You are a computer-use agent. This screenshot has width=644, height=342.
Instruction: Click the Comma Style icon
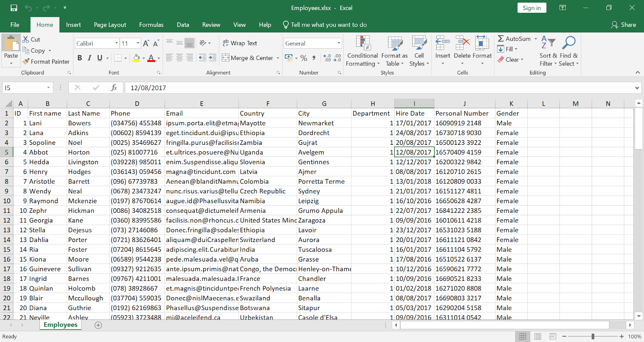coord(314,58)
